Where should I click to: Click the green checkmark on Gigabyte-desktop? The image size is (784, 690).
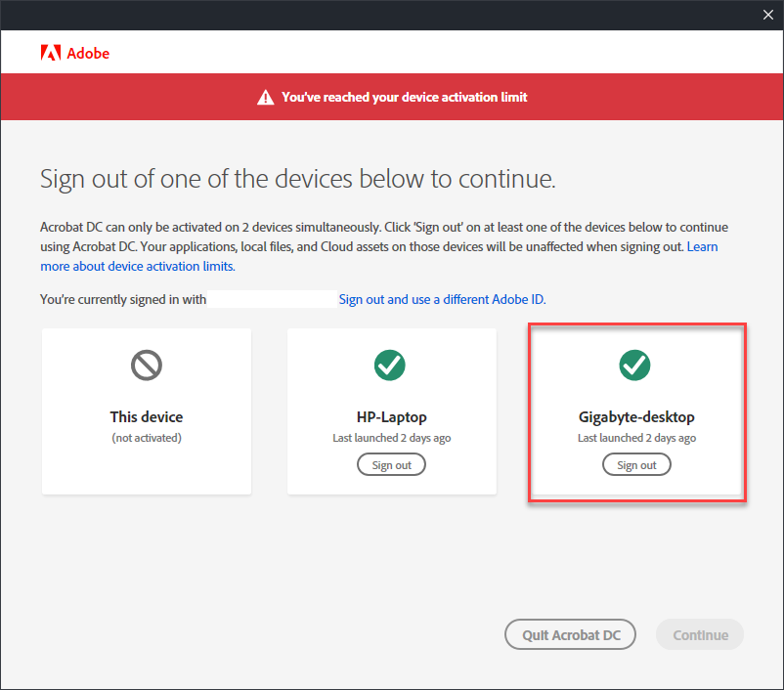[x=635, y=366]
